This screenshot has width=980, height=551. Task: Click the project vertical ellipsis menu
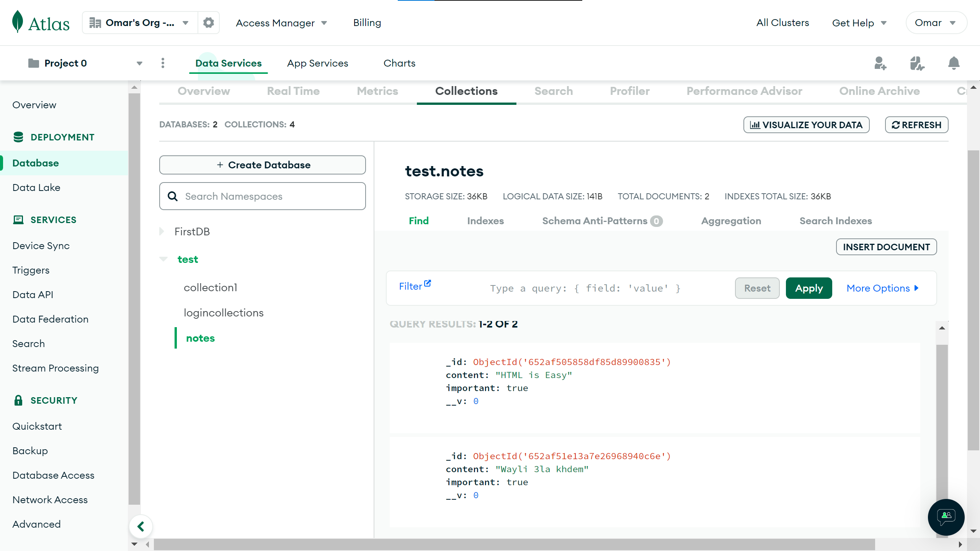(x=163, y=63)
